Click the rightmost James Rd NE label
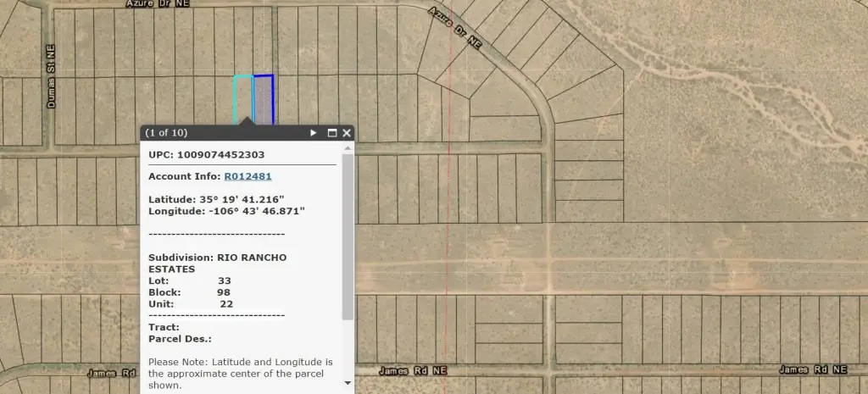The height and width of the screenshot is (394, 868). coord(812,369)
